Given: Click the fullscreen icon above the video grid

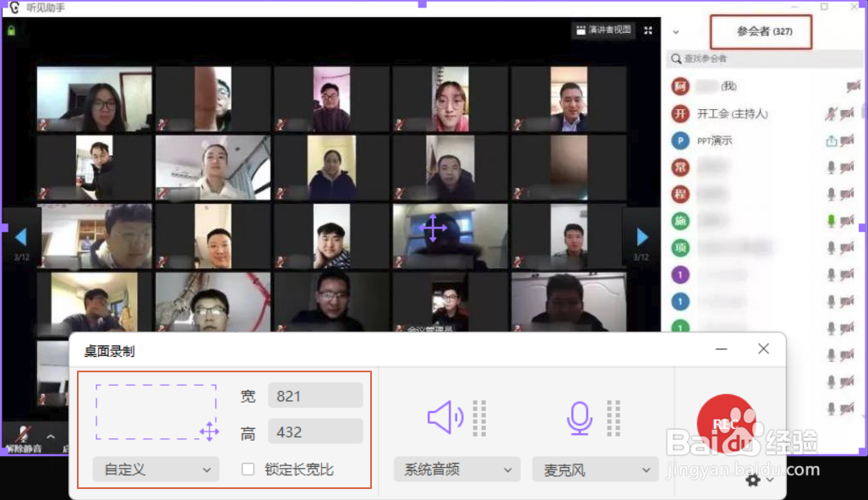Looking at the screenshot, I should point(647,29).
